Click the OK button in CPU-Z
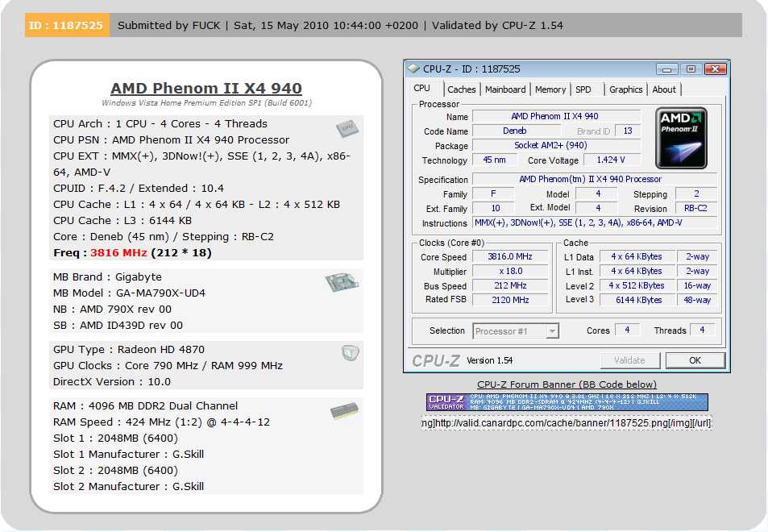Viewport: 768px width, 532px height. [x=695, y=360]
